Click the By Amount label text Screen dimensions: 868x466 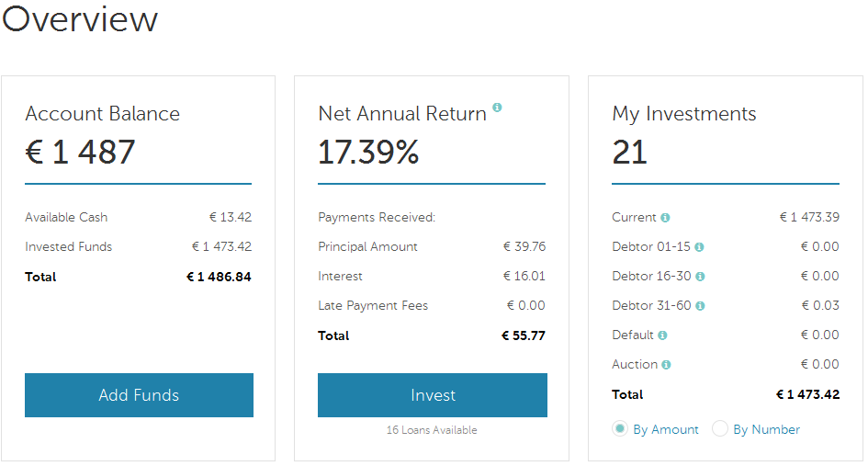[666, 429]
